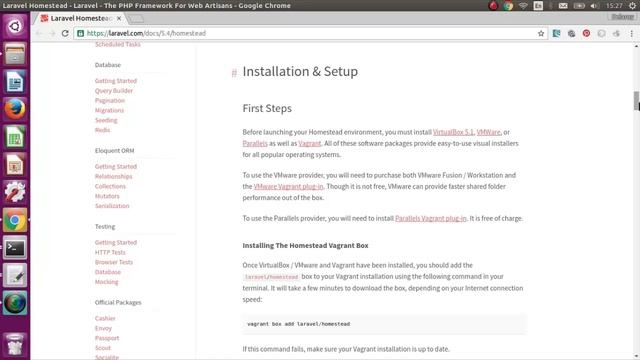The height and width of the screenshot is (360, 640).
Task: Open the VMWare link
Action: (488, 132)
